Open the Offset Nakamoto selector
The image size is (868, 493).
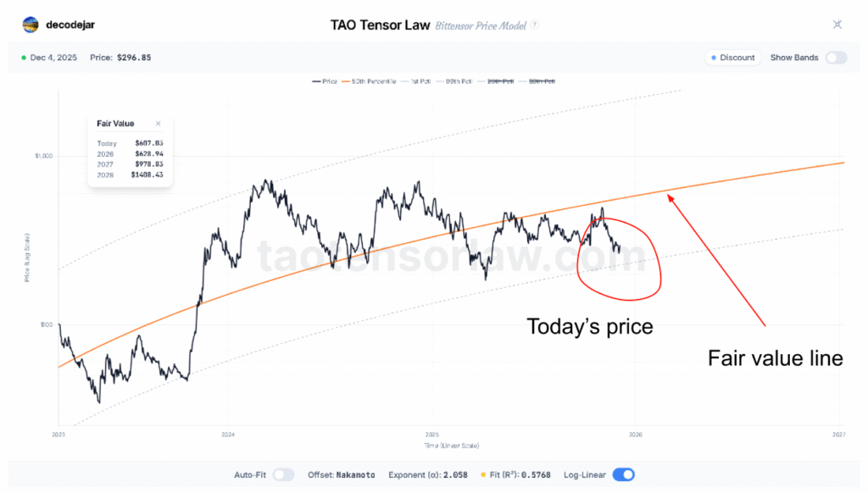tap(355, 475)
